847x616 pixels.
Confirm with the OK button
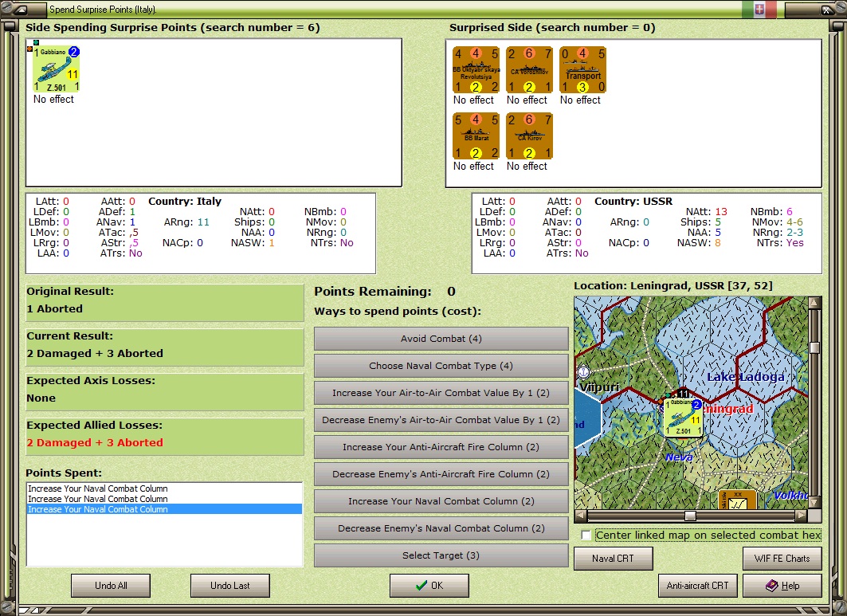429,585
